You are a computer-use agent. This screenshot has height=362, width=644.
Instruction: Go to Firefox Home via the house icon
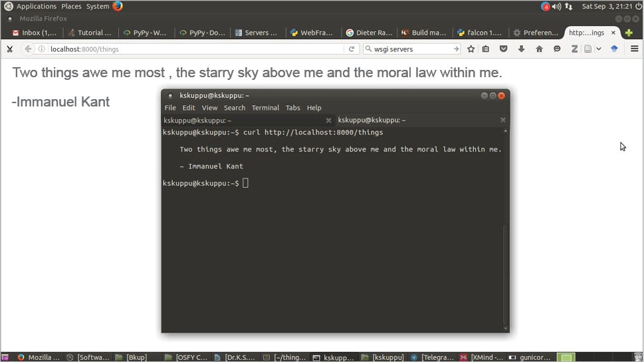click(539, 49)
